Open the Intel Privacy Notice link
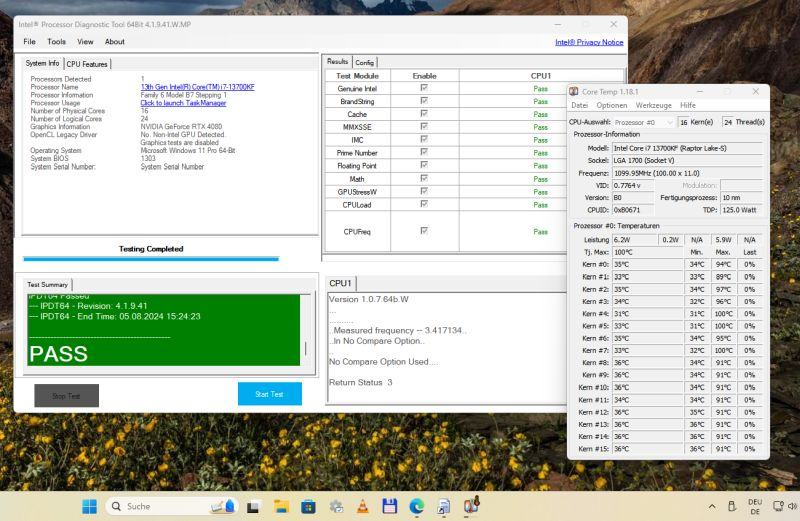 coord(589,42)
